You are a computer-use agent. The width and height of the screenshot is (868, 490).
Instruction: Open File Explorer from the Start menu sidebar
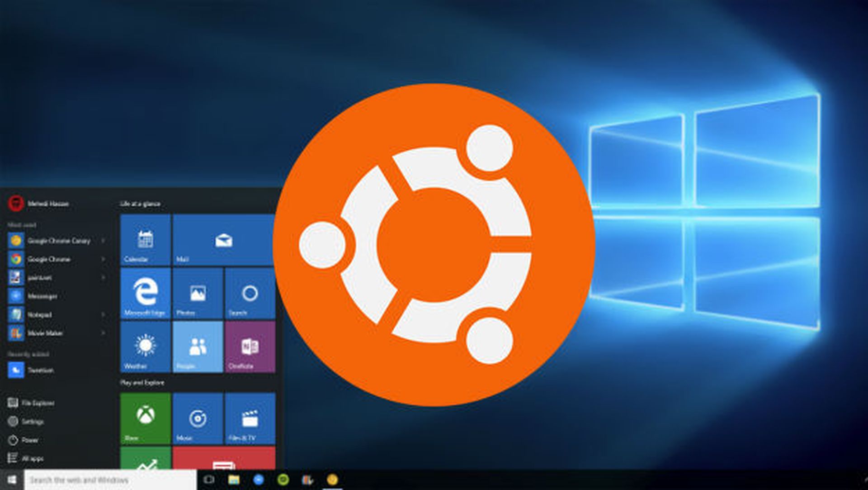[x=38, y=403]
